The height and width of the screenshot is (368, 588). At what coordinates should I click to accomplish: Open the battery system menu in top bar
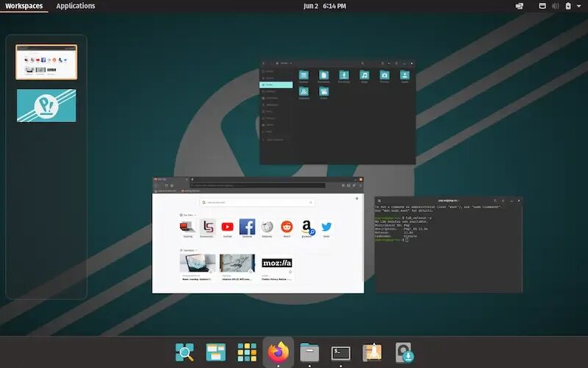(568, 6)
